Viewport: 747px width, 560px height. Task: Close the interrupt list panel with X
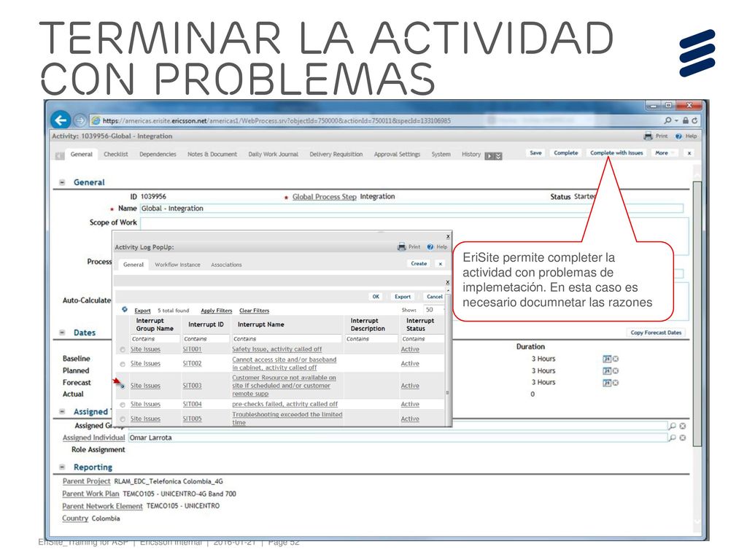(447, 283)
